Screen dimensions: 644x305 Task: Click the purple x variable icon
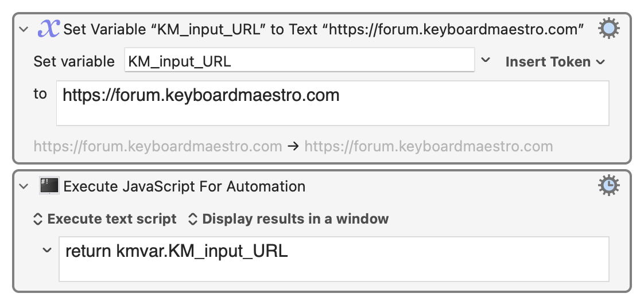(x=48, y=29)
